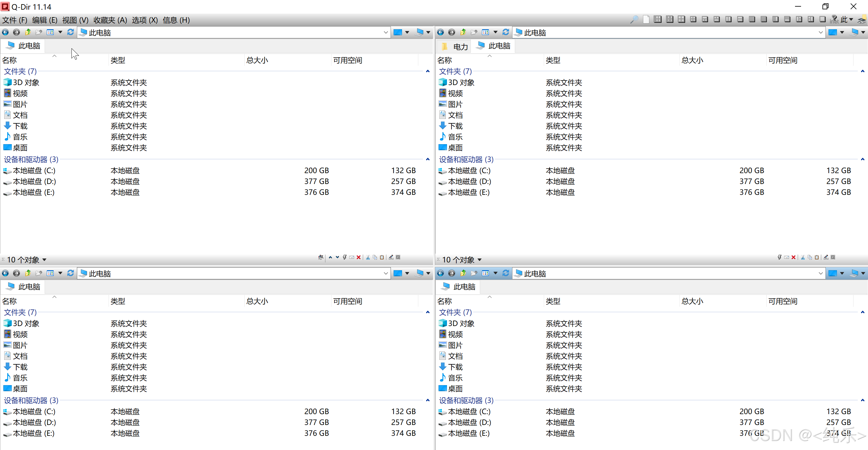Click the refresh icon in the bottom-left pane
This screenshot has height=450, width=868.
(x=71, y=273)
